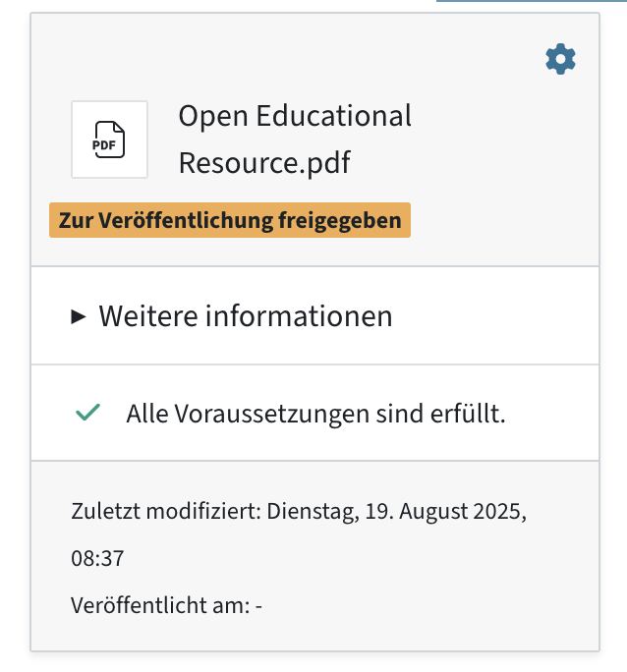Open the gear settings menu

[x=560, y=59]
